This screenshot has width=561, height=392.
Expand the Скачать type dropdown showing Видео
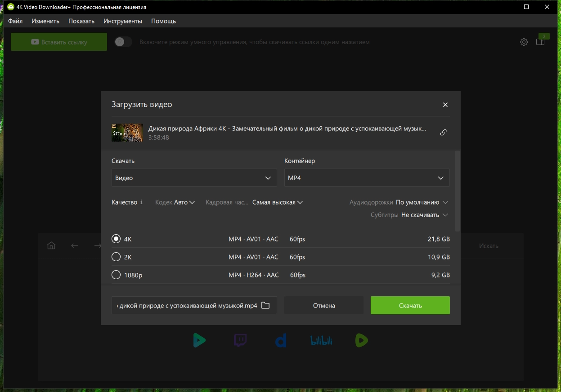pyautogui.click(x=194, y=178)
